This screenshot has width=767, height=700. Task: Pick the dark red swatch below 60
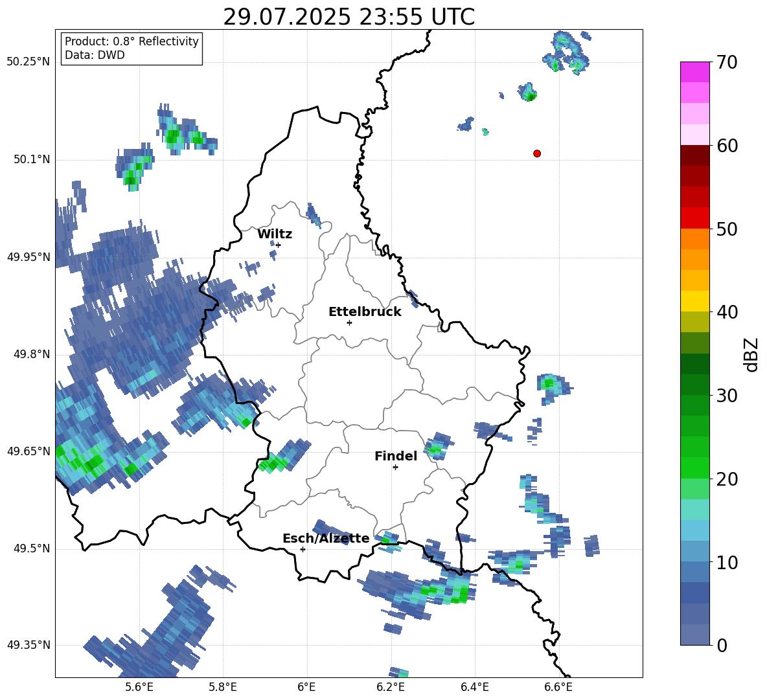point(694,156)
